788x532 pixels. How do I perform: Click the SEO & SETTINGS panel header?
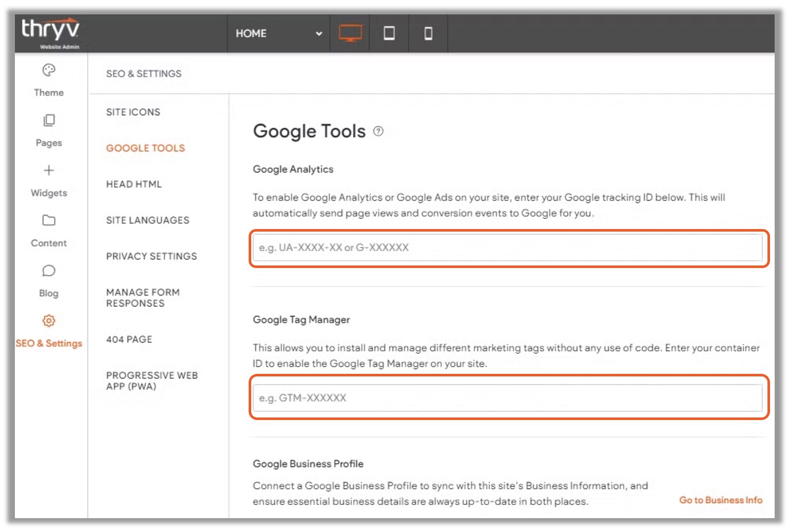click(x=144, y=73)
